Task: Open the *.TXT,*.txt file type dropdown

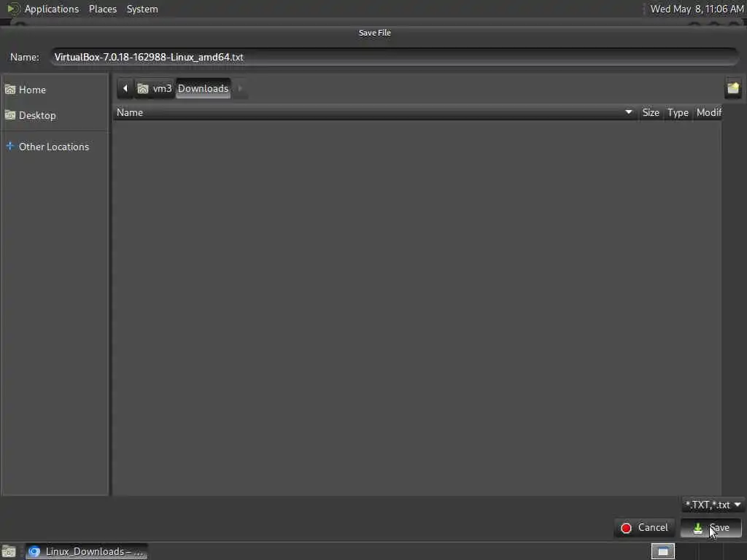Action: click(713, 505)
